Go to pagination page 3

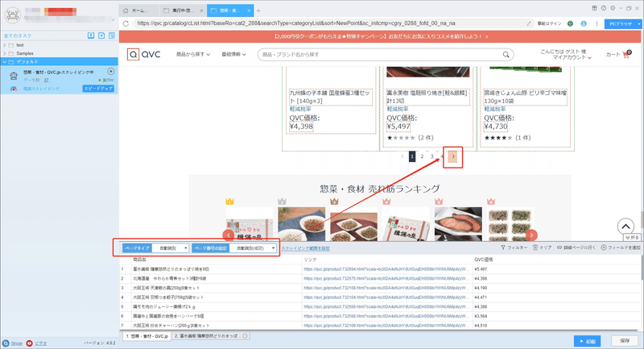[x=431, y=156]
